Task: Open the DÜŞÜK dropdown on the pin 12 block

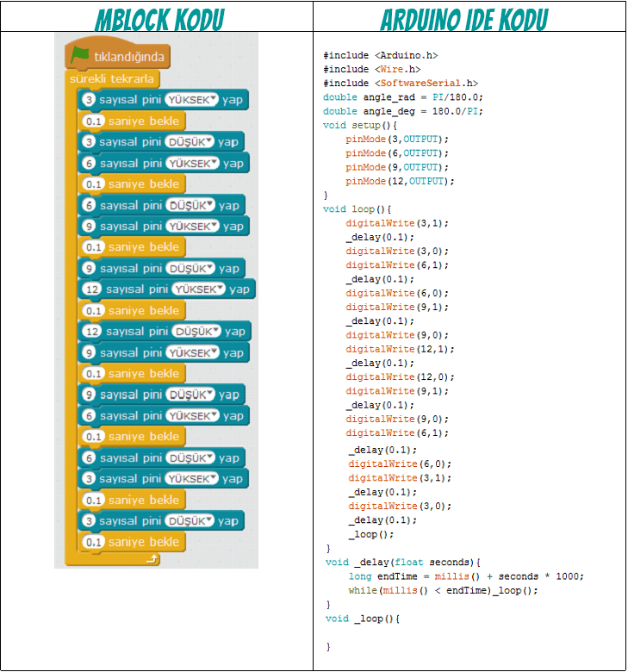Action: point(196,332)
